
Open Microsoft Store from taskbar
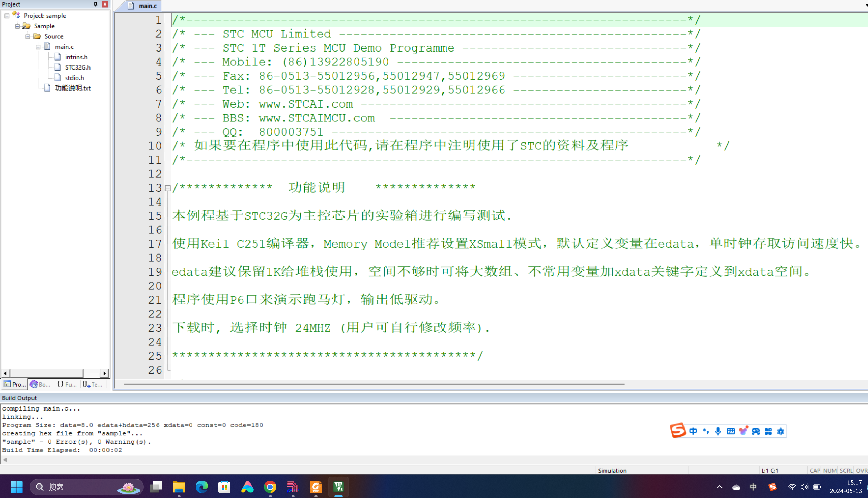[225, 487]
